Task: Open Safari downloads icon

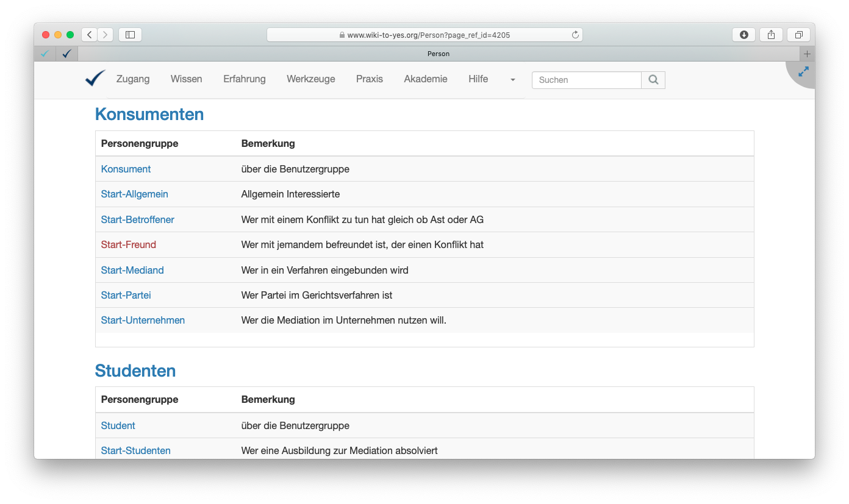Action: click(x=743, y=35)
